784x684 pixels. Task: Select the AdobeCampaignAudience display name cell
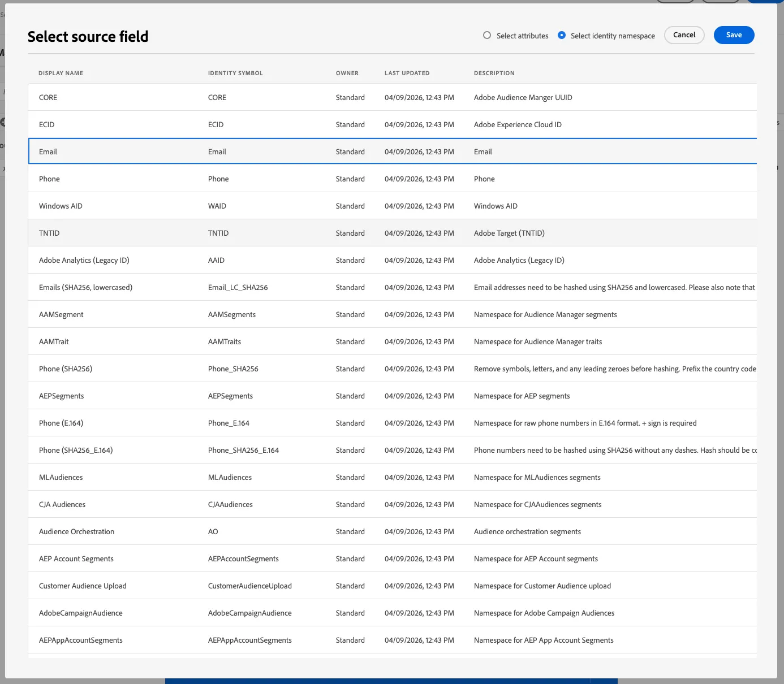81,613
